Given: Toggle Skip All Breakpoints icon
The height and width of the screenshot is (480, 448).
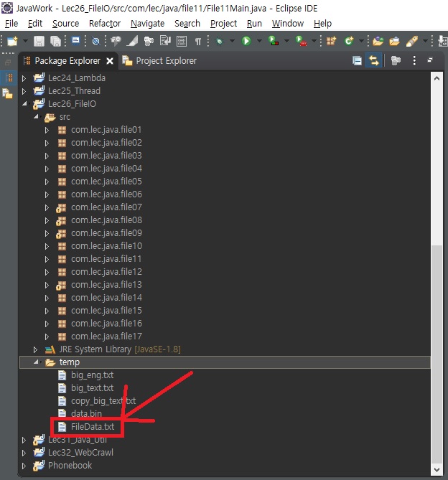Looking at the screenshot, I should click(95, 41).
